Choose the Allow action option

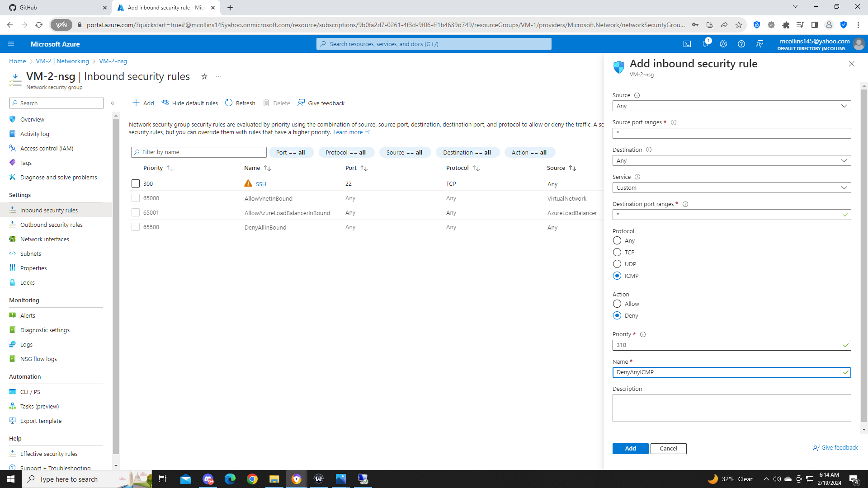pos(617,304)
